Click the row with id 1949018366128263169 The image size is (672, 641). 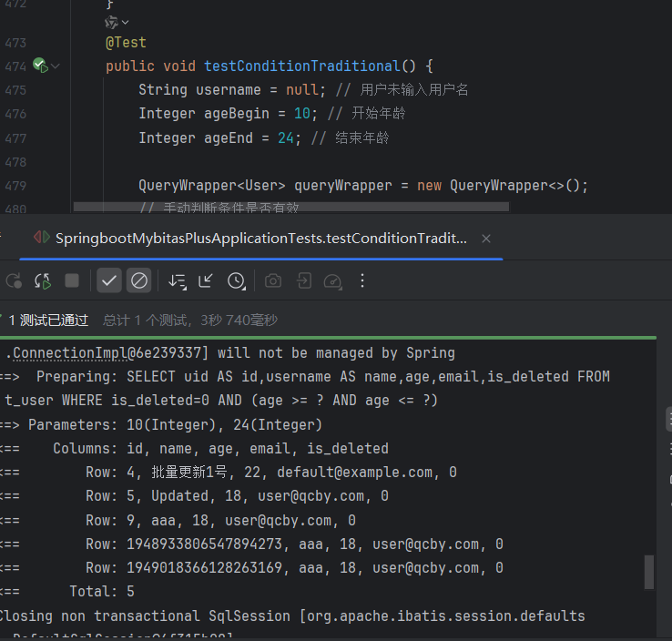point(252,568)
